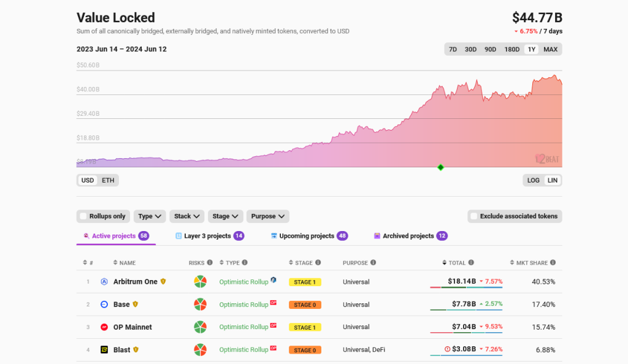Image resolution: width=628 pixels, height=364 pixels.
Task: Open the Purpose filter dropdown
Action: tap(267, 216)
